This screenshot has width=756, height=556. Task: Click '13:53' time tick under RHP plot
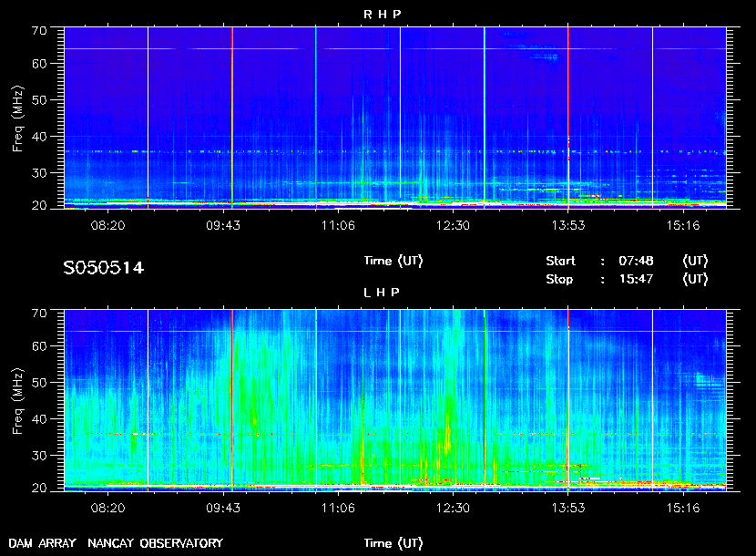pos(568,225)
